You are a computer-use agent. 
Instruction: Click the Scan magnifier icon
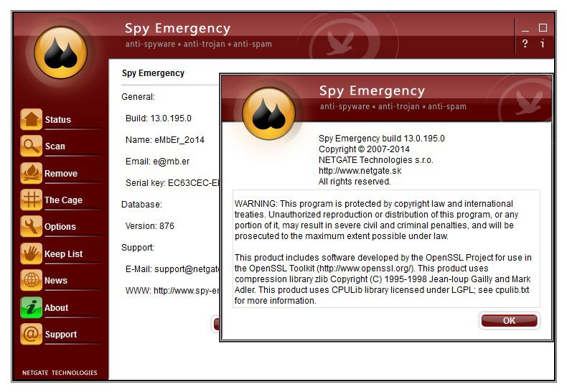[x=31, y=146]
